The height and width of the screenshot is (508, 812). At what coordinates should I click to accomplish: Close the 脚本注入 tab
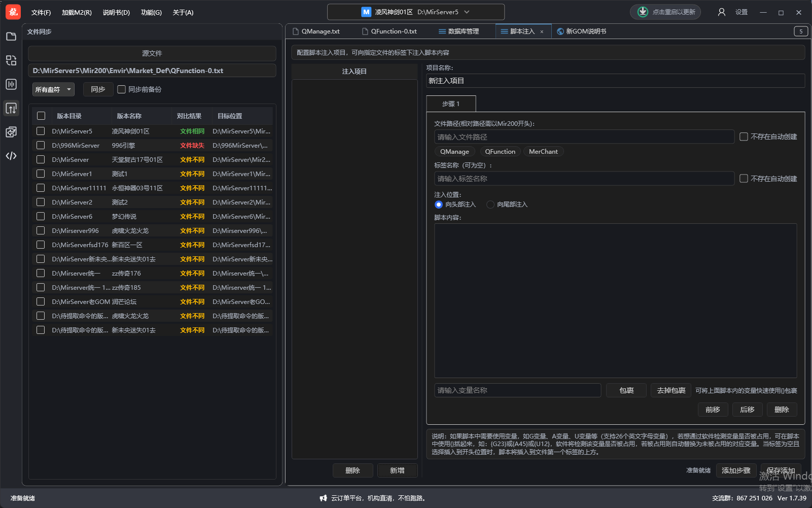coord(542,32)
